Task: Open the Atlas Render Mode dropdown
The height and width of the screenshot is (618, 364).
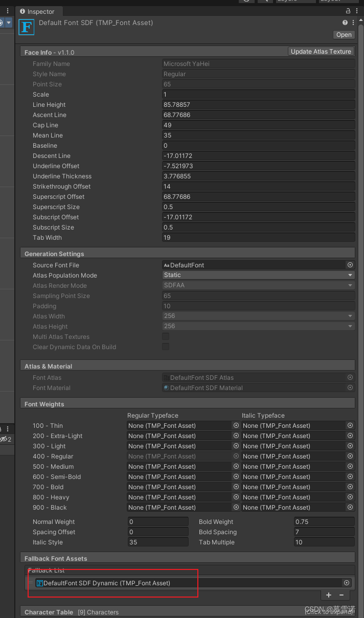Action: click(x=258, y=285)
